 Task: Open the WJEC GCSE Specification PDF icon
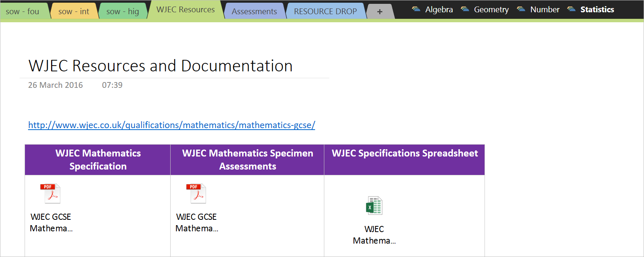(x=50, y=194)
